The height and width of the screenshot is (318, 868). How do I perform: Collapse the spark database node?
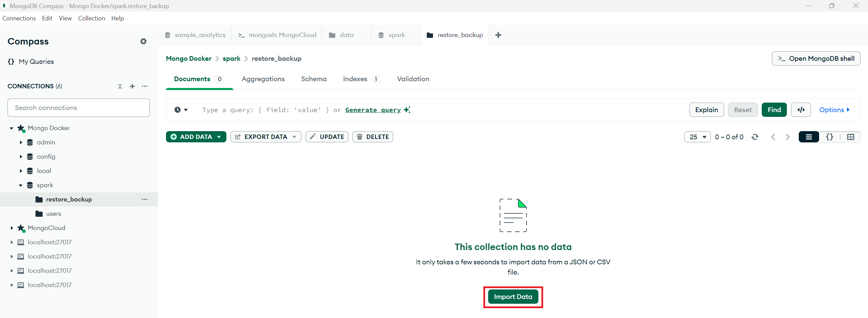coord(21,185)
